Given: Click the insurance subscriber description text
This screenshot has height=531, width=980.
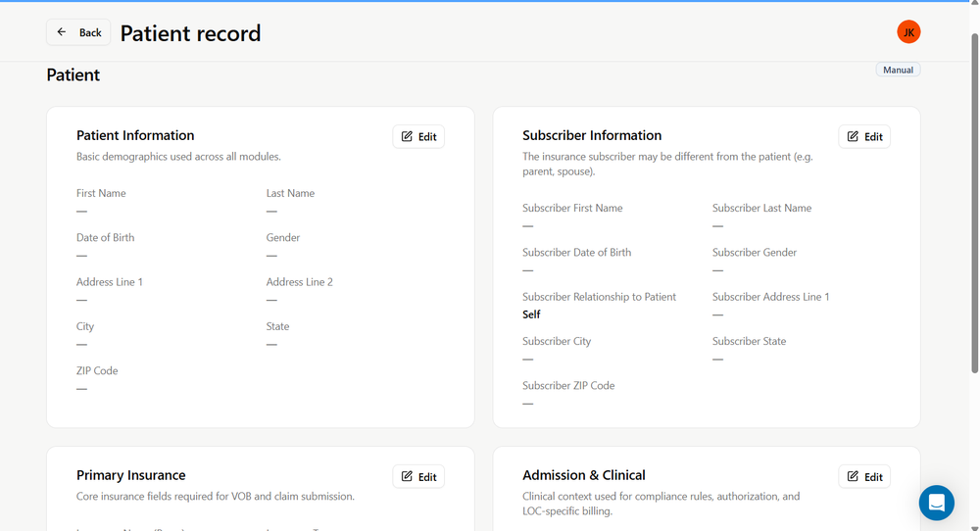Looking at the screenshot, I should (667, 164).
